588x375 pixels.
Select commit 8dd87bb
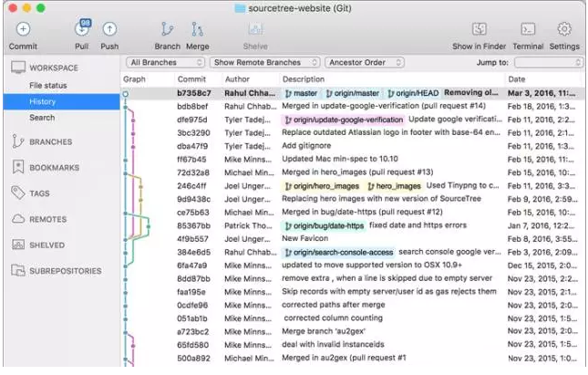(352, 278)
